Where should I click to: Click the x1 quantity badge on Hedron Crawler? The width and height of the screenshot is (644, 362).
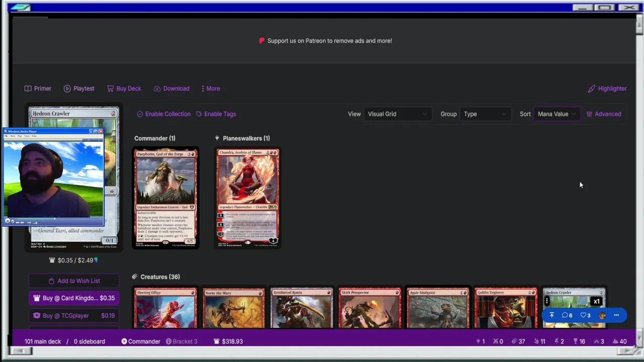pos(597,302)
